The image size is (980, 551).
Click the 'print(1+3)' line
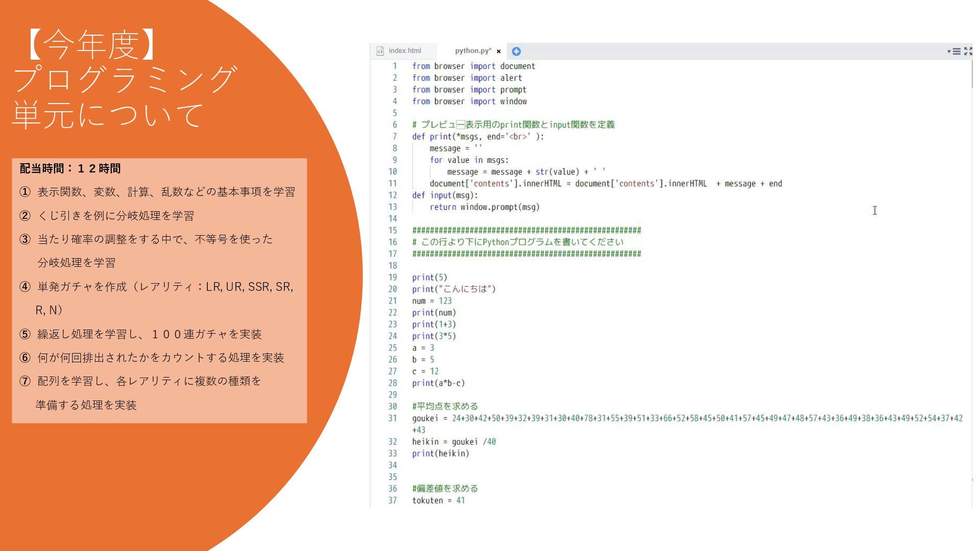(434, 324)
